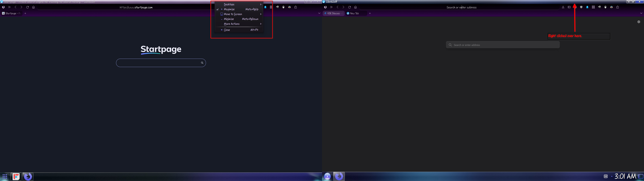Toggle the checked Maximize menu entry
This screenshot has height=181, width=644.
click(239, 9)
